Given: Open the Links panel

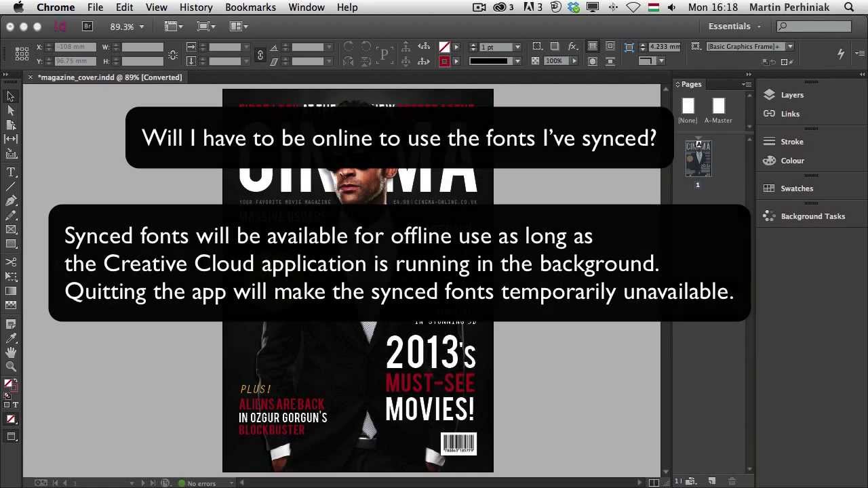Looking at the screenshot, I should click(x=790, y=114).
